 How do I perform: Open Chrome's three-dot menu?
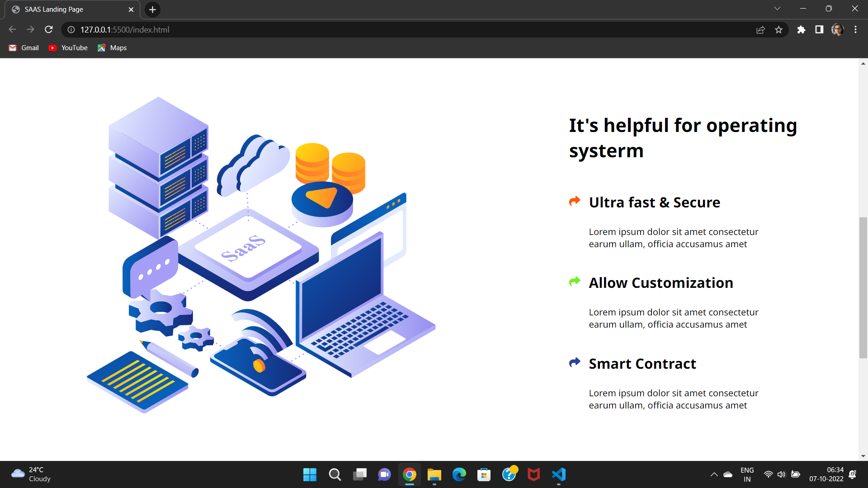coord(855,29)
